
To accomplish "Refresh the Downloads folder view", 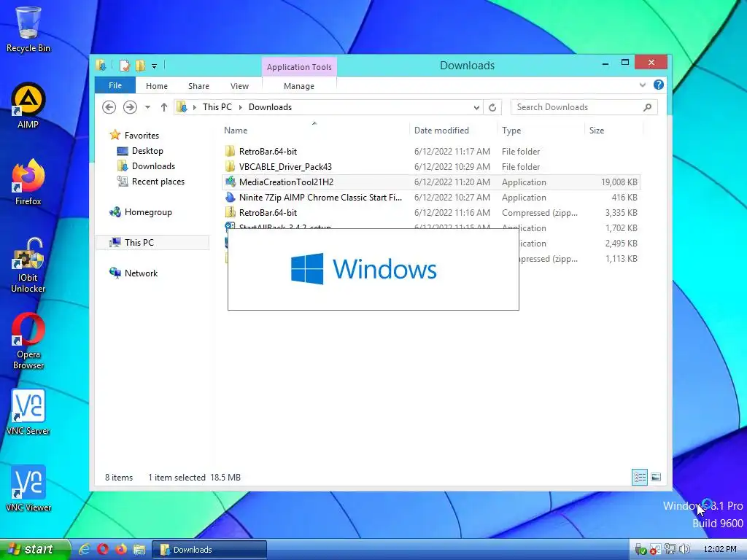I will 492,108.
